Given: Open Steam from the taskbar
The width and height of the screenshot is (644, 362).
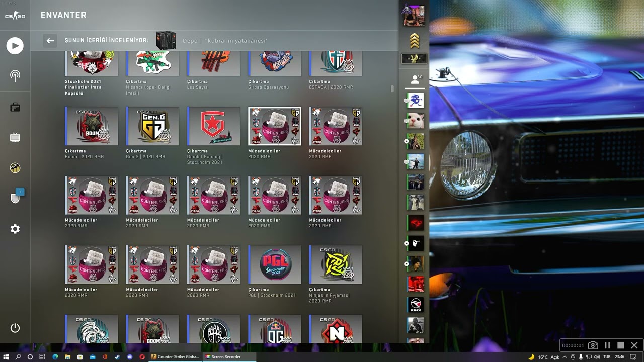Looking at the screenshot, I should pos(117,357).
